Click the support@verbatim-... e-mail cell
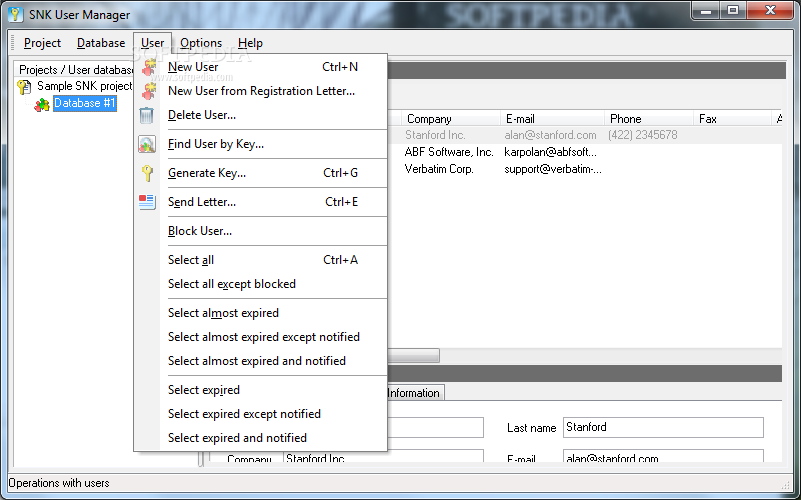The image size is (801, 500). pos(553,169)
